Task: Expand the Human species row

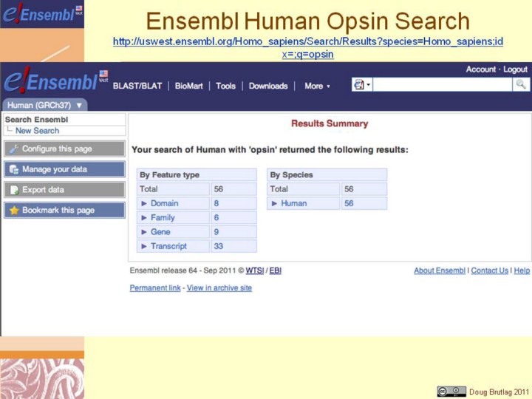Action: click(x=274, y=203)
